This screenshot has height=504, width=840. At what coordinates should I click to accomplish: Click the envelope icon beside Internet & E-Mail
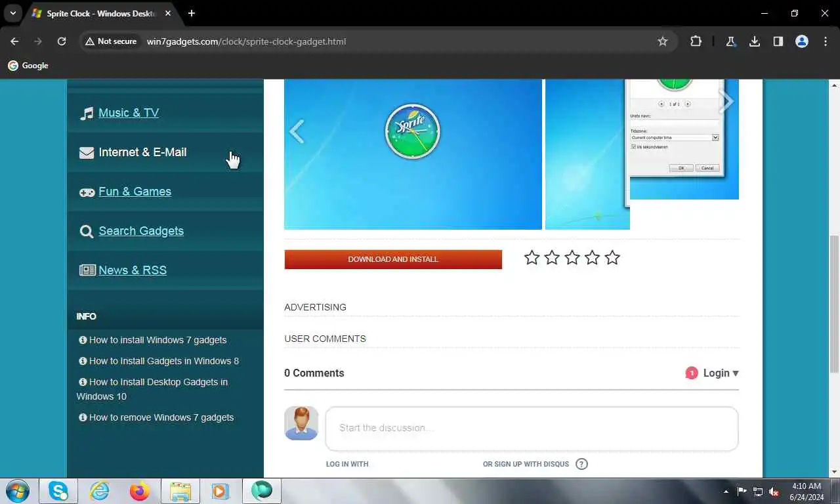(x=87, y=153)
